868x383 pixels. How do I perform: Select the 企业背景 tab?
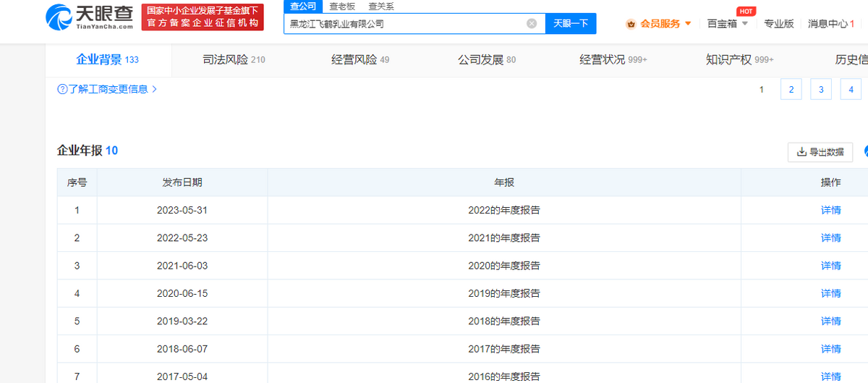(x=108, y=60)
